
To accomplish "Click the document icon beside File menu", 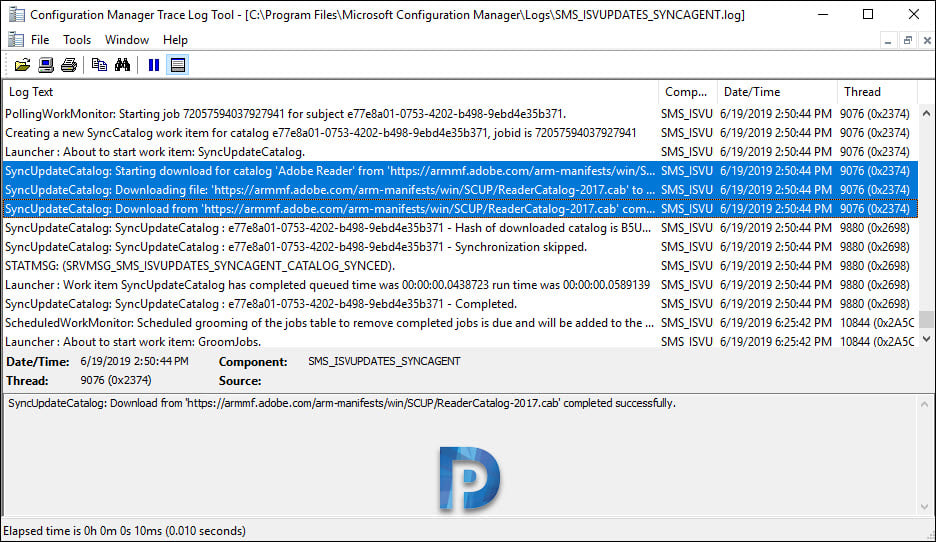I will click(16, 40).
